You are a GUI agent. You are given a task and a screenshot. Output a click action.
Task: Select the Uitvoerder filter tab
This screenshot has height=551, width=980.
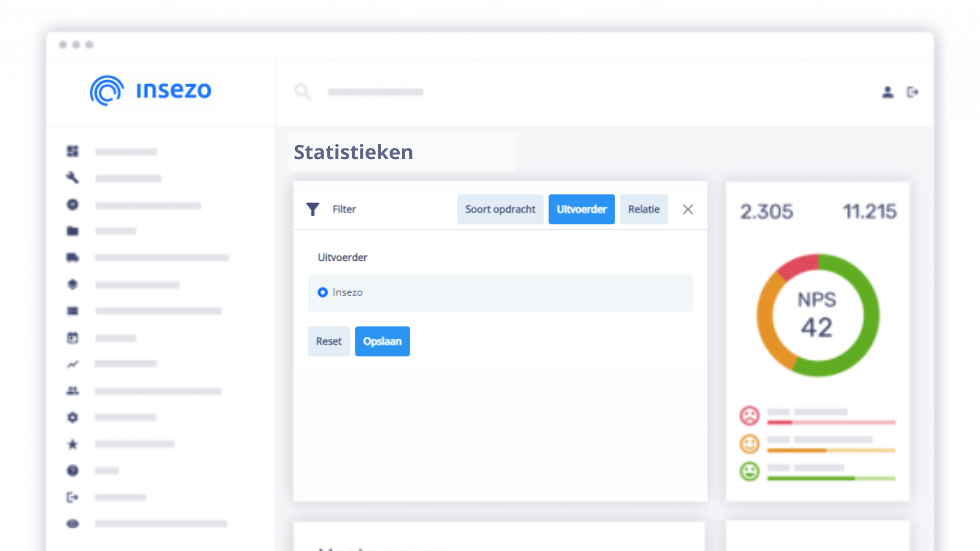point(581,209)
